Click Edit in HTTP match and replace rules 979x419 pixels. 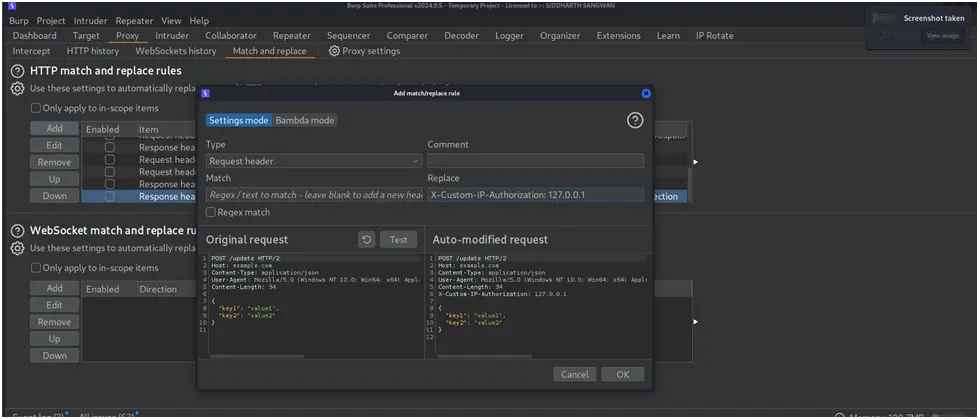tap(54, 145)
